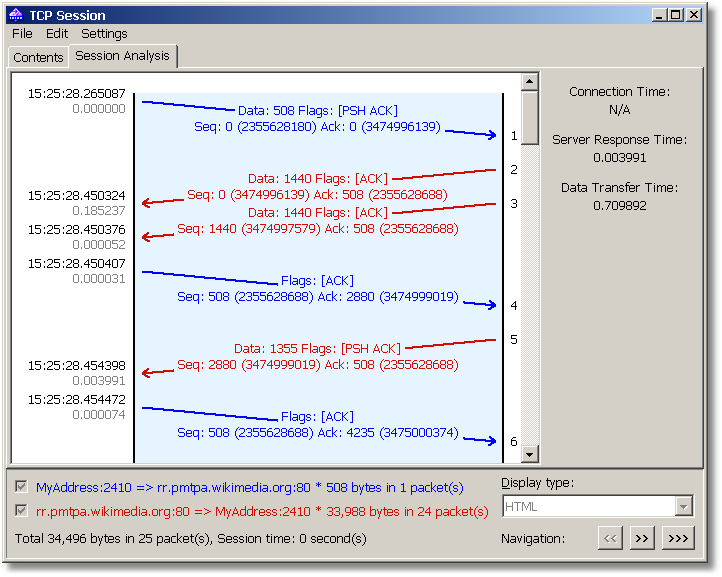This screenshot has width=722, height=577.
Task: Switch to the Contents tab
Action: 38,58
